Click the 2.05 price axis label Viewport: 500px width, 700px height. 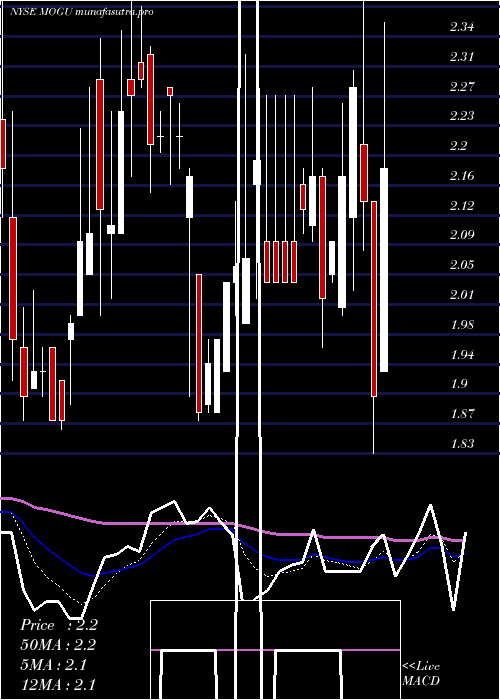(462, 264)
